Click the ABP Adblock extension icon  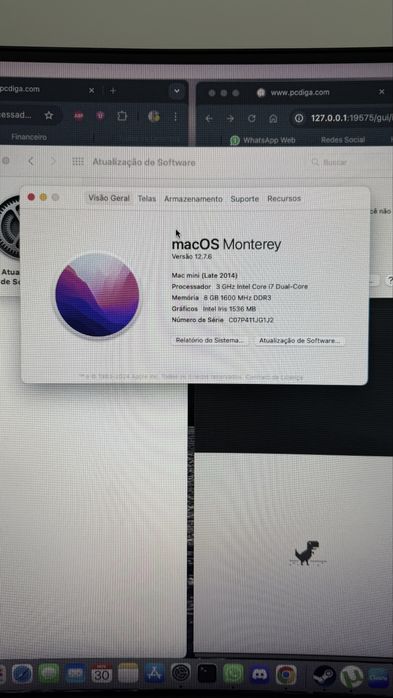pyautogui.click(x=79, y=116)
